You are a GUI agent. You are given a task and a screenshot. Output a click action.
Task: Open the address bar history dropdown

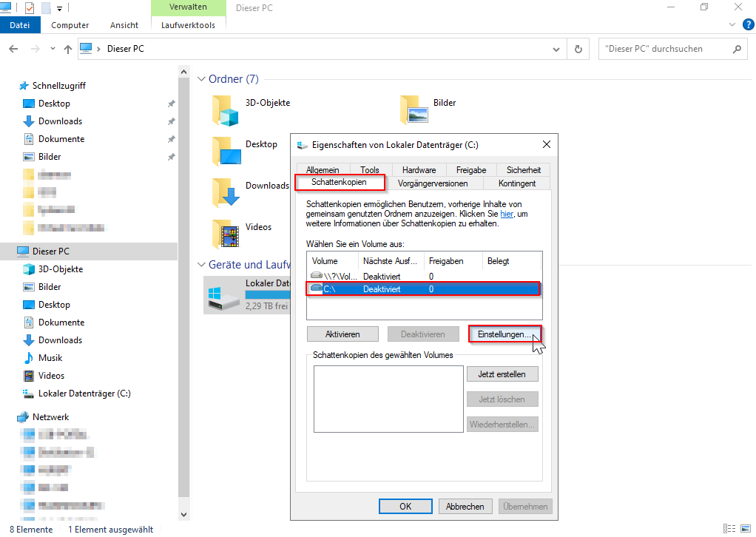(x=557, y=49)
